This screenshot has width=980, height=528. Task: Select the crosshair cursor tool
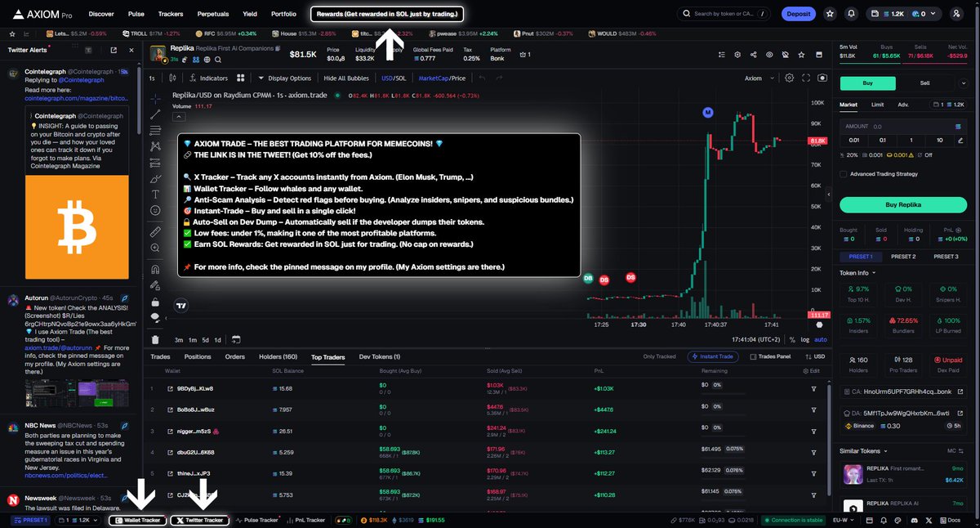(155, 97)
